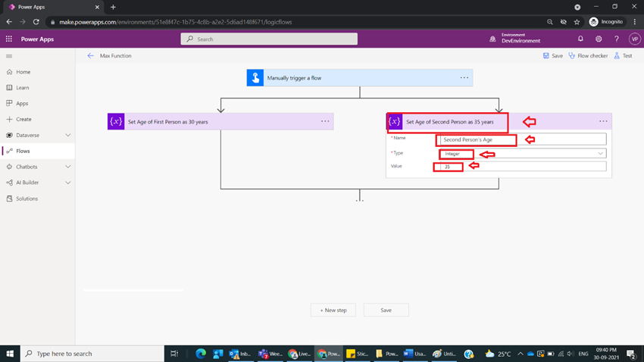This screenshot has height=362, width=644.
Task: Click the address bar URL
Action: click(x=175, y=22)
